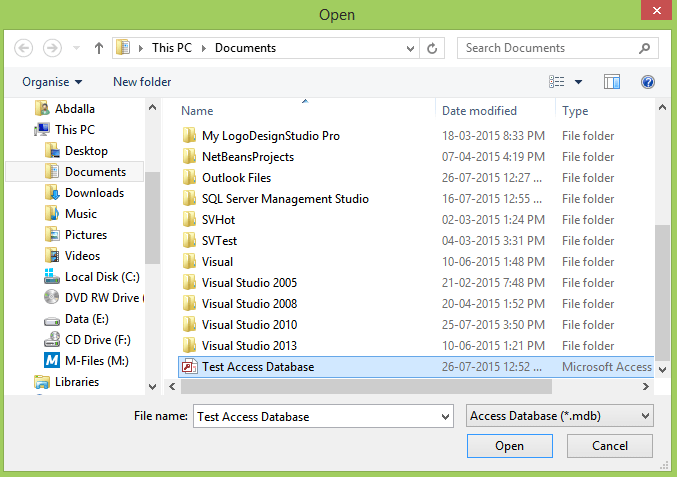Click the Documents breadcrumb in address bar
The image size is (677, 477).
tap(245, 48)
